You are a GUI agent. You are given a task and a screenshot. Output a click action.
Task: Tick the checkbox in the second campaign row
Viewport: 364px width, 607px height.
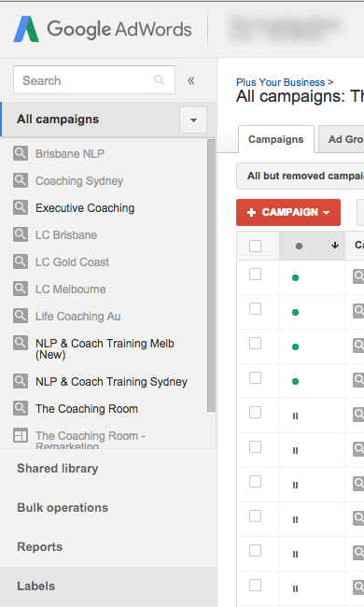point(256,308)
